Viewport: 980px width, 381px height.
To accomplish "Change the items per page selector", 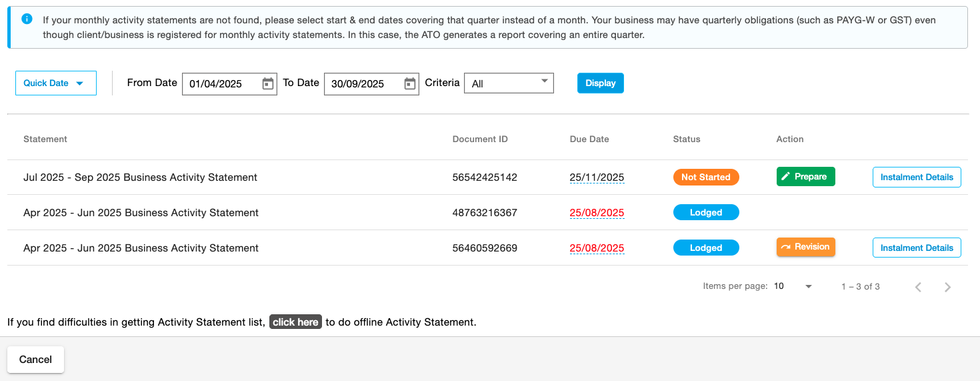I will tap(793, 286).
